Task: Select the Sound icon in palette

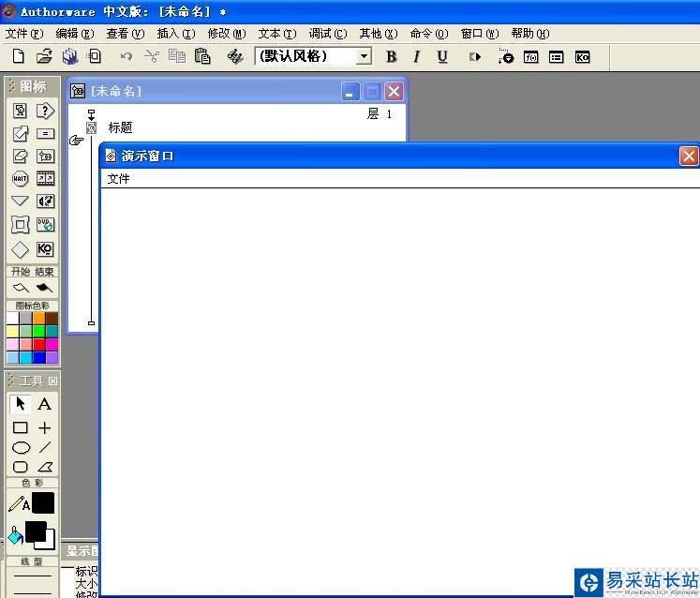Action: (x=45, y=201)
